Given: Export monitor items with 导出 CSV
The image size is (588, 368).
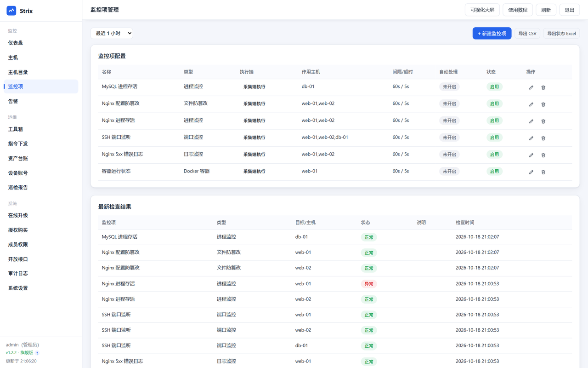Looking at the screenshot, I should tap(527, 33).
